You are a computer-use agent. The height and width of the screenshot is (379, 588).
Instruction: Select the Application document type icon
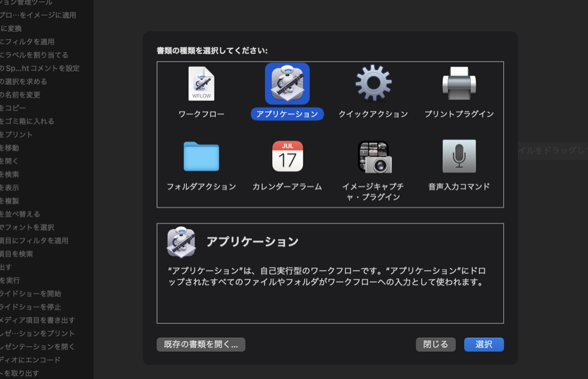point(287,83)
